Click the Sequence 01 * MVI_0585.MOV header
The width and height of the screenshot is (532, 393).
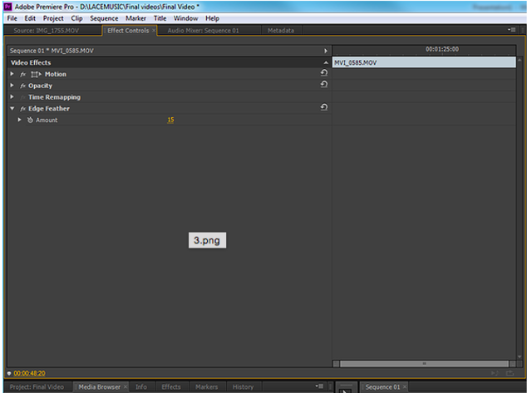point(52,51)
